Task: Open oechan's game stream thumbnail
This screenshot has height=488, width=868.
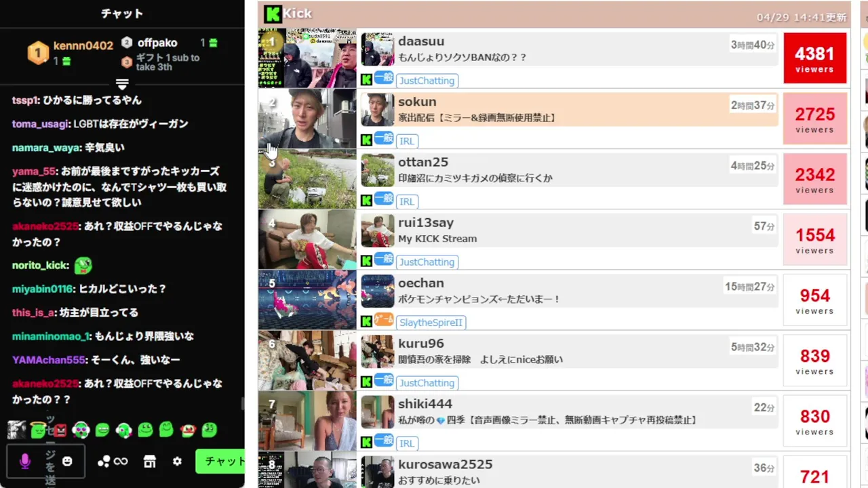Action: pyautogui.click(x=307, y=300)
